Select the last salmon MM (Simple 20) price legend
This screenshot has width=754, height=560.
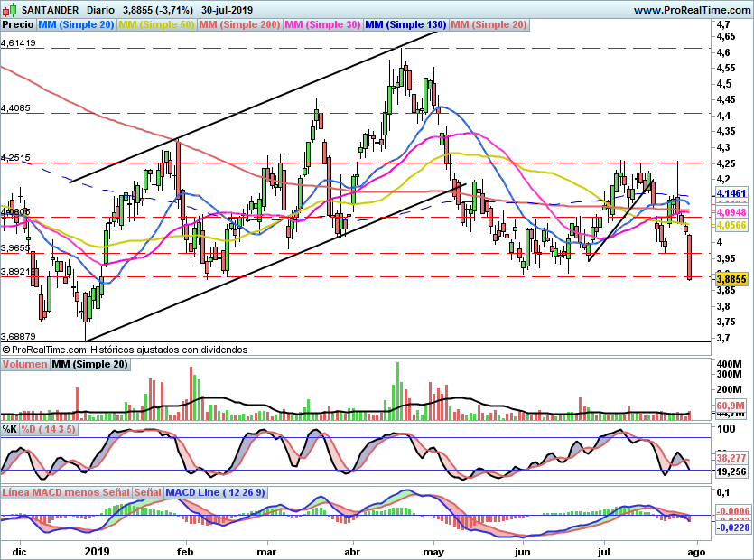click(x=489, y=24)
